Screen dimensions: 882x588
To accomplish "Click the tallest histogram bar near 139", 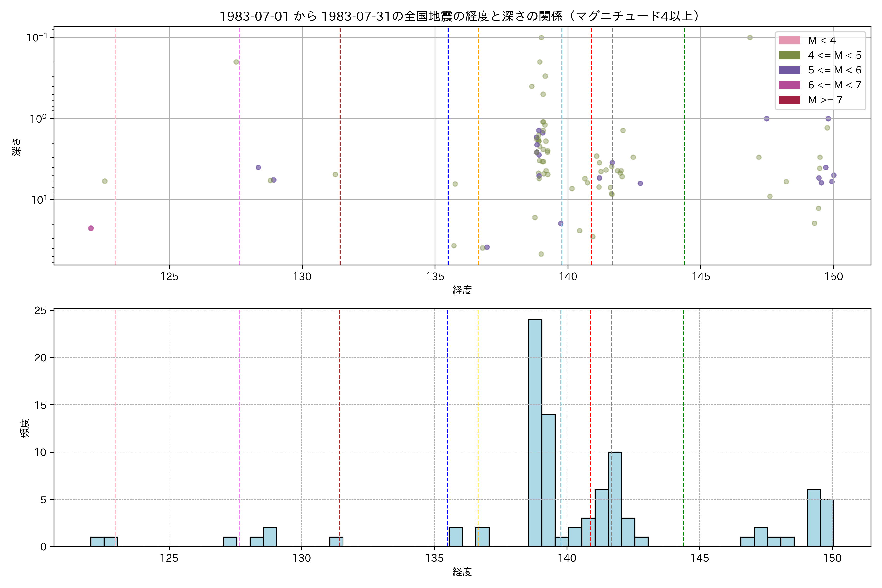I will 535,433.
